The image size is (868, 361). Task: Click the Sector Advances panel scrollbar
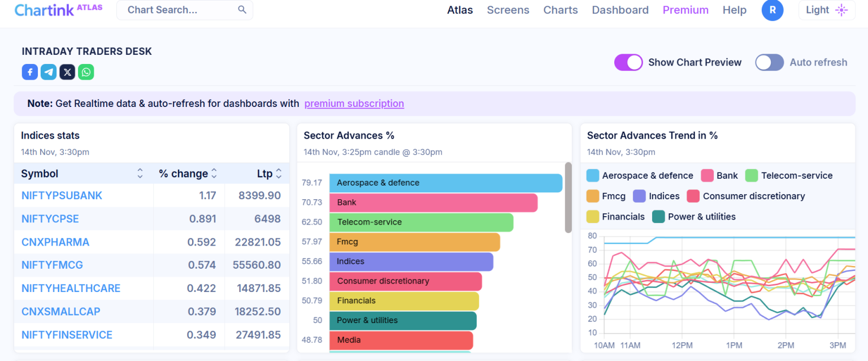(x=568, y=197)
